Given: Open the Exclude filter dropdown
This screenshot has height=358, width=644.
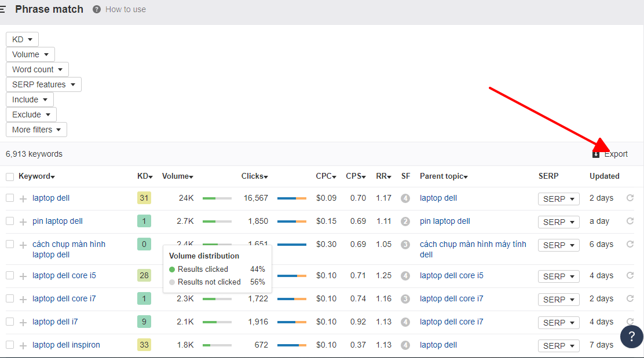Looking at the screenshot, I should click(x=31, y=115).
